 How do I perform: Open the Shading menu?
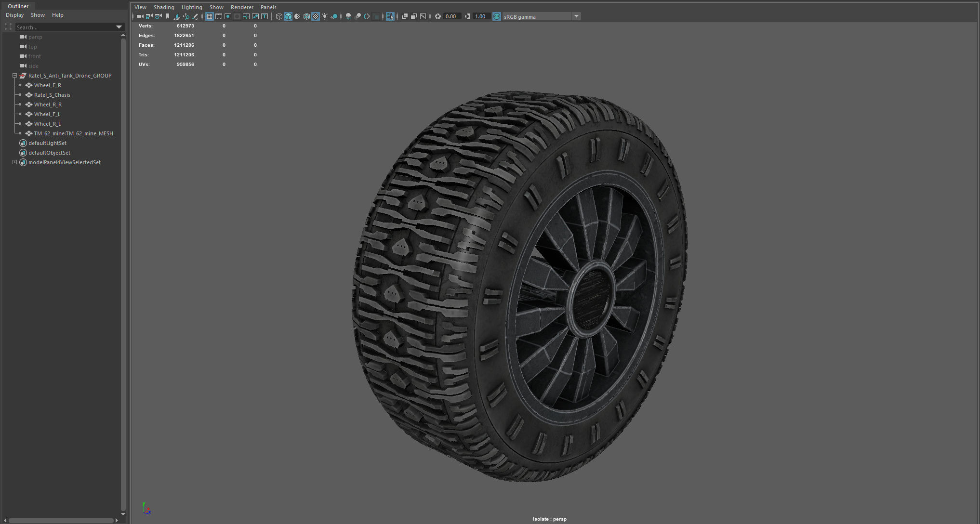[x=164, y=7]
